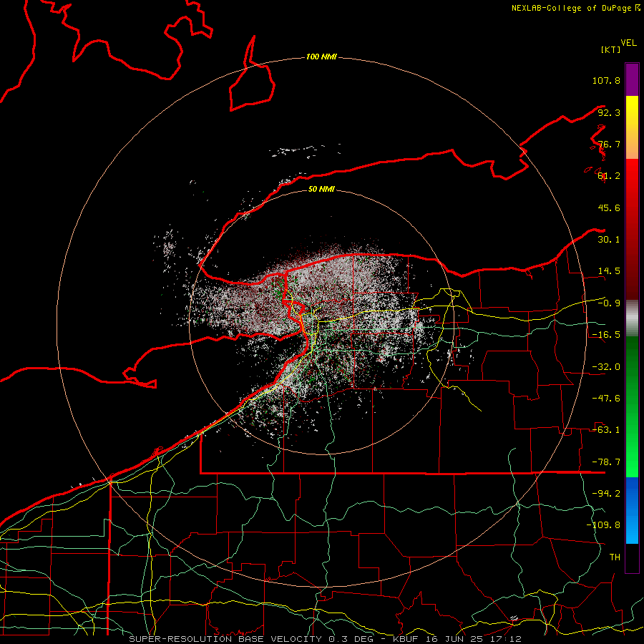Click the 100 NMI range ring label

point(321,57)
